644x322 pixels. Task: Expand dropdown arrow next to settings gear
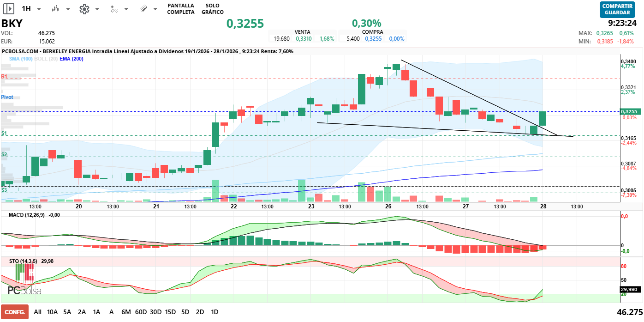[97, 9]
